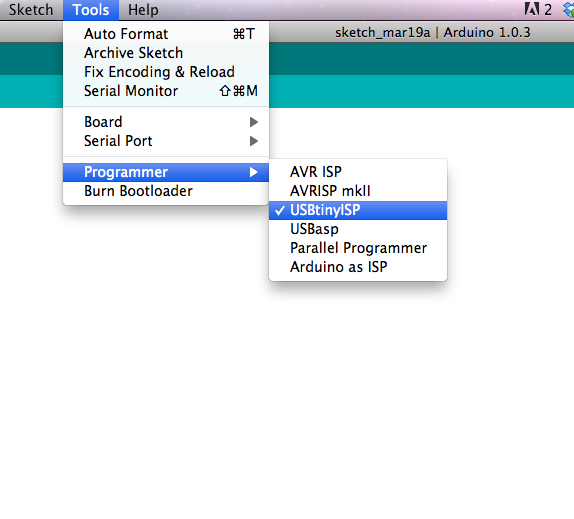
Task: Expand the Programmer submenu
Action: (166, 172)
